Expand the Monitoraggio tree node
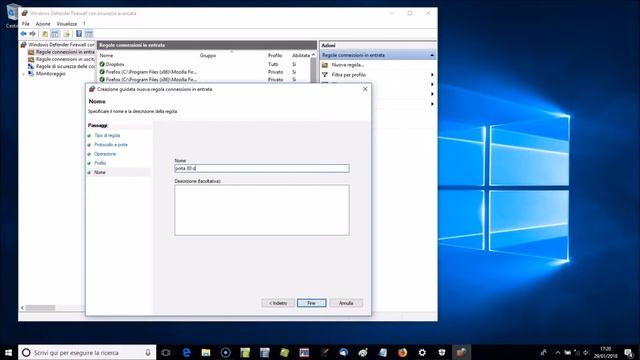 pos(23,74)
